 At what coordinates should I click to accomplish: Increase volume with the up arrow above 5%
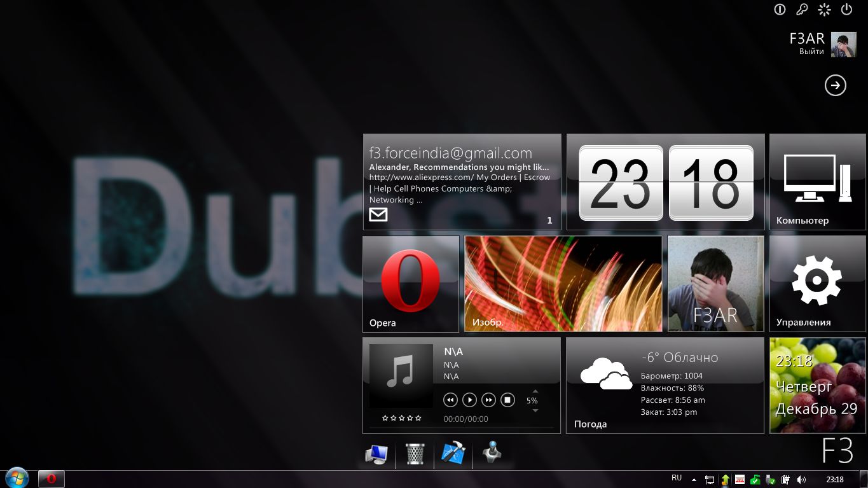535,391
